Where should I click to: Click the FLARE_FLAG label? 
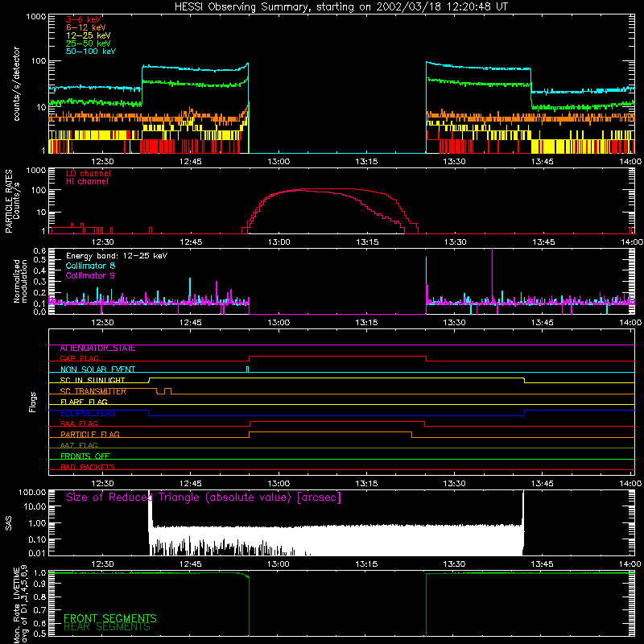click(x=84, y=402)
